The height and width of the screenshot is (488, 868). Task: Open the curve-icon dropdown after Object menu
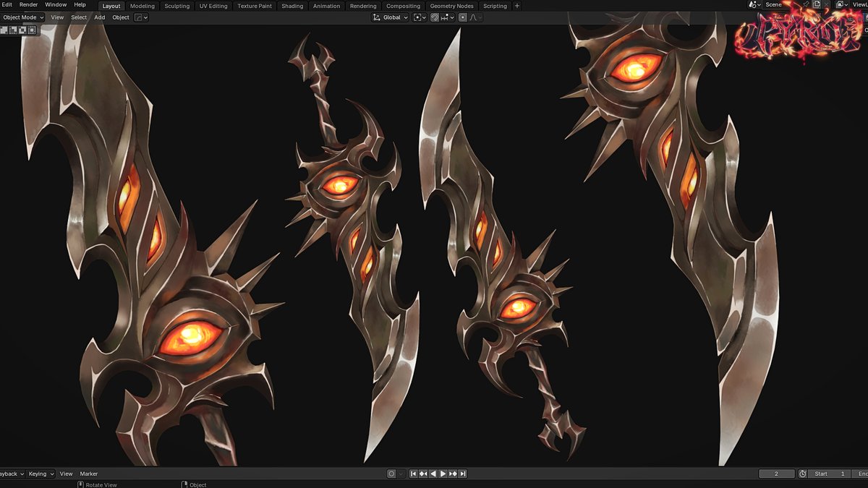pyautogui.click(x=141, y=17)
